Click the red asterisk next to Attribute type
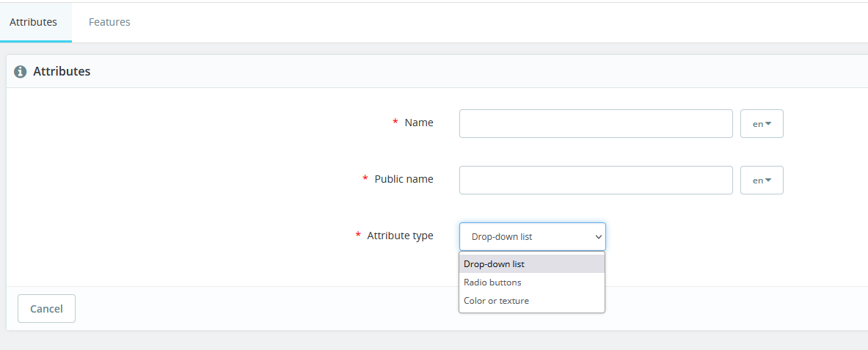This screenshot has height=350, width=868. click(x=358, y=236)
